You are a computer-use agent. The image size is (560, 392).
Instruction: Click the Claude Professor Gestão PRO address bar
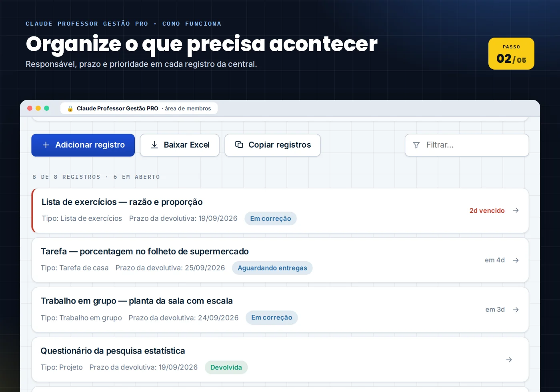tap(139, 108)
